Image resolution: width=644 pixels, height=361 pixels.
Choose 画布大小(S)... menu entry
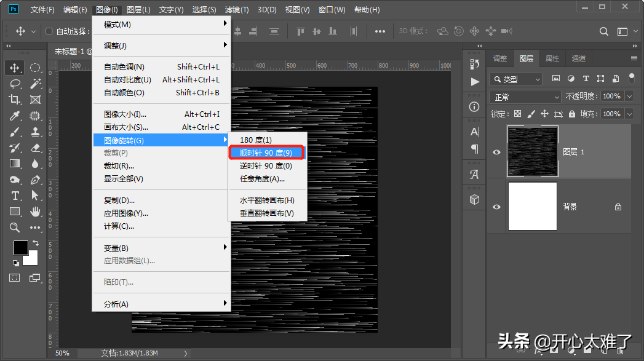[x=162, y=127]
